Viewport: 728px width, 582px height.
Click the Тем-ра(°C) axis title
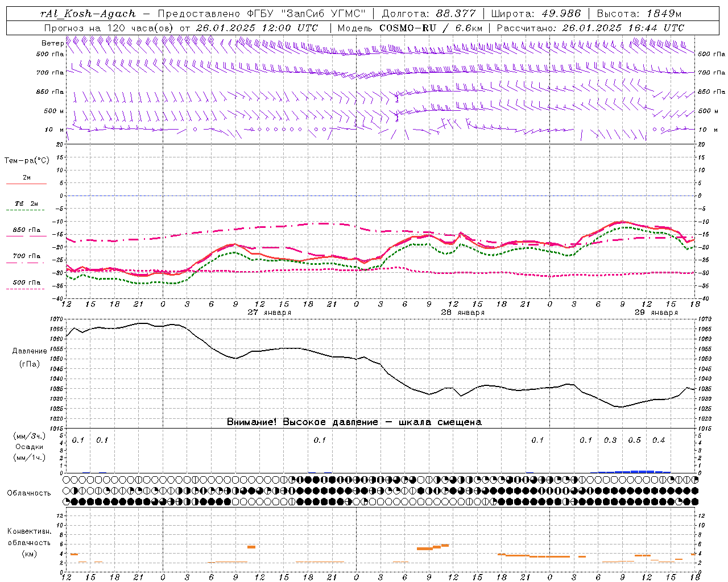pos(27,161)
